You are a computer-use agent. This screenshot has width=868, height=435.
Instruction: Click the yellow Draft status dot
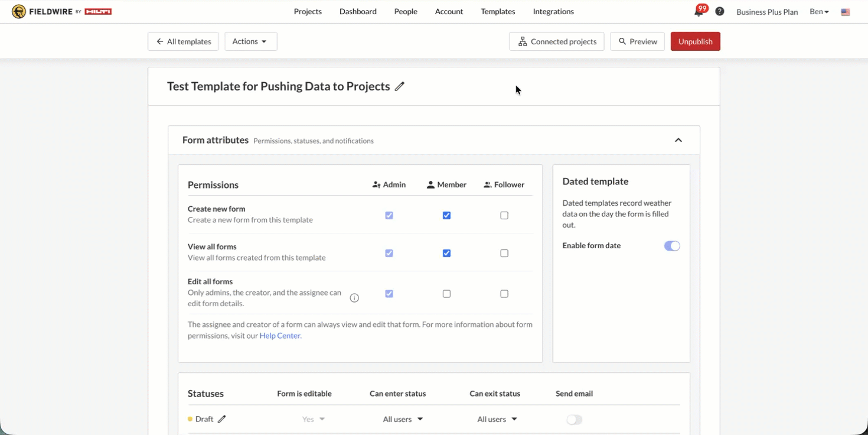[x=190, y=419]
